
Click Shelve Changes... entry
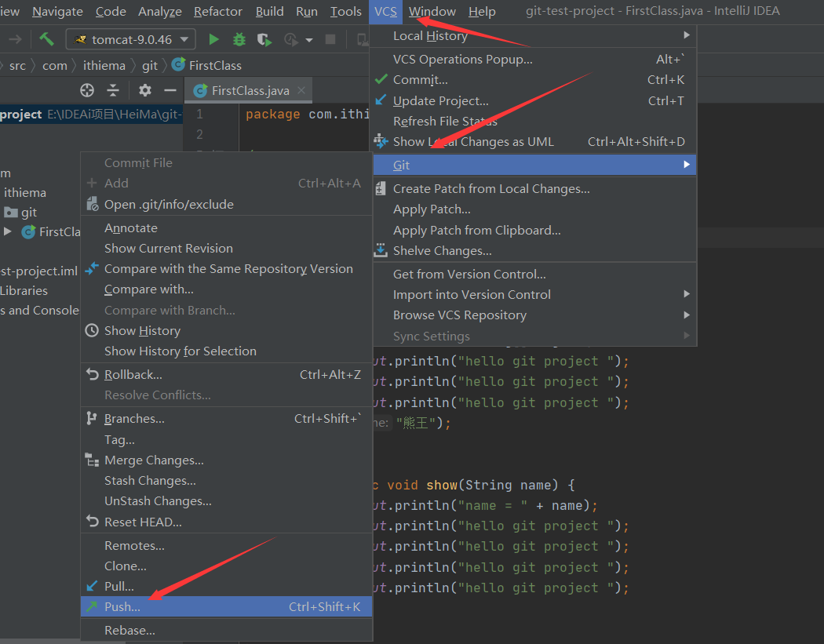534,250
